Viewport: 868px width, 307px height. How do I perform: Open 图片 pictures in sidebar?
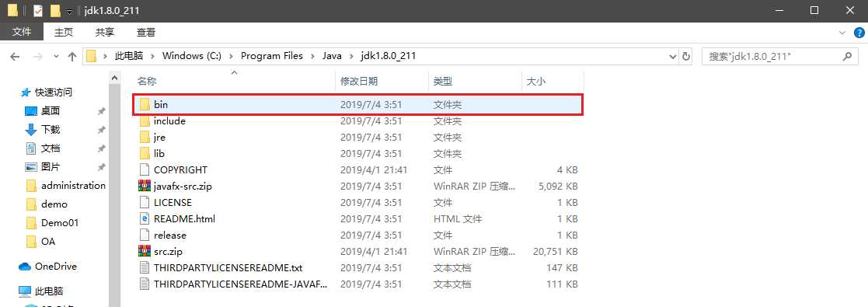[x=51, y=167]
